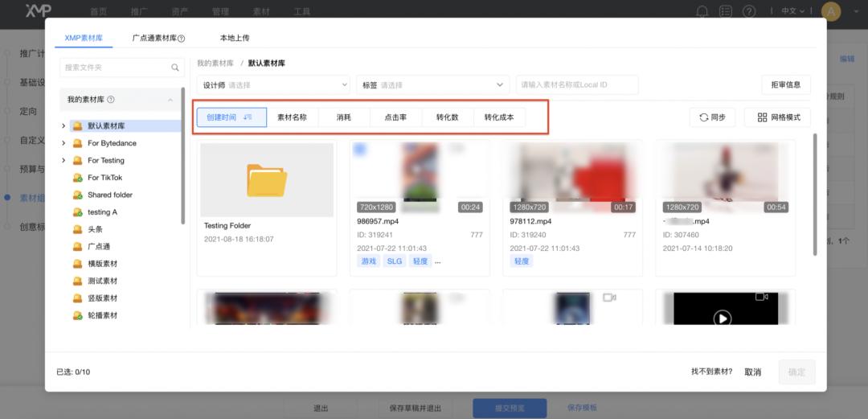Click folder icon of testing A
This screenshot has height=419, width=868.
point(78,212)
